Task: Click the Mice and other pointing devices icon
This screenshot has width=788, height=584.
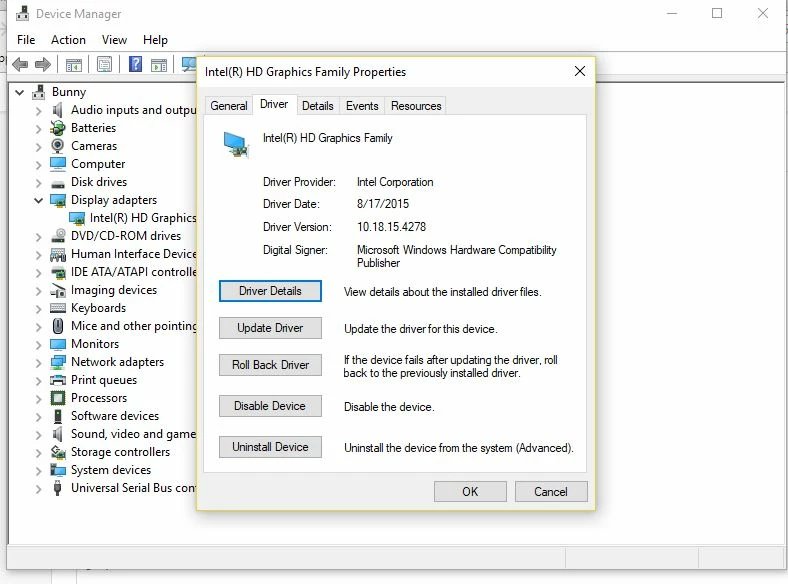Action: 58,326
